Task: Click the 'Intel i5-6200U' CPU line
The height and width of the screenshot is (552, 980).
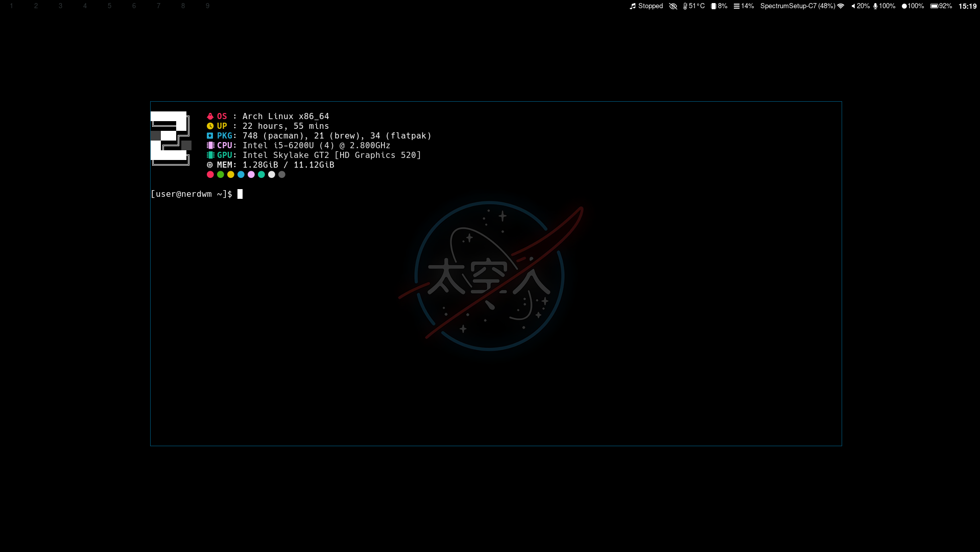Action: point(317,146)
